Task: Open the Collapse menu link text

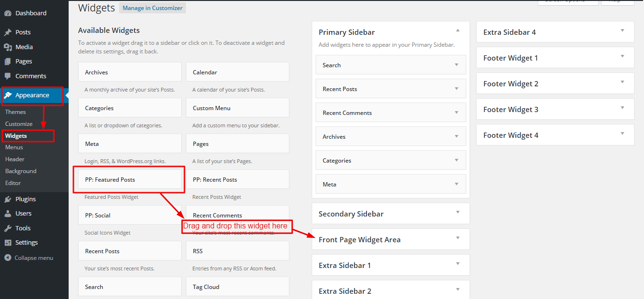Action: pos(34,258)
